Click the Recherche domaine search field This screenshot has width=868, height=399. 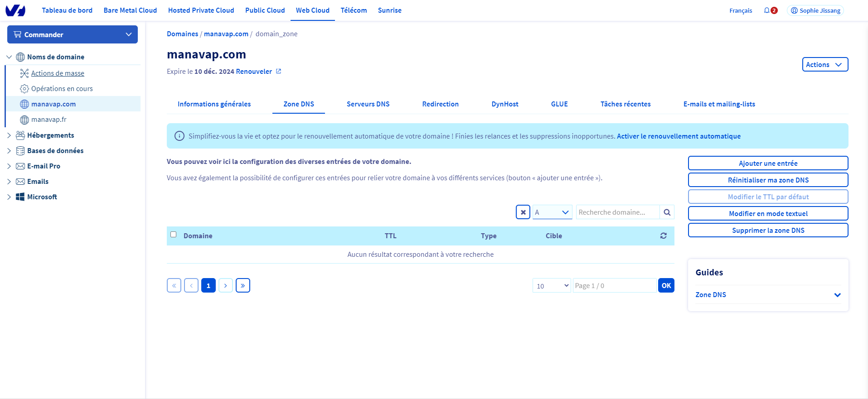(617, 212)
